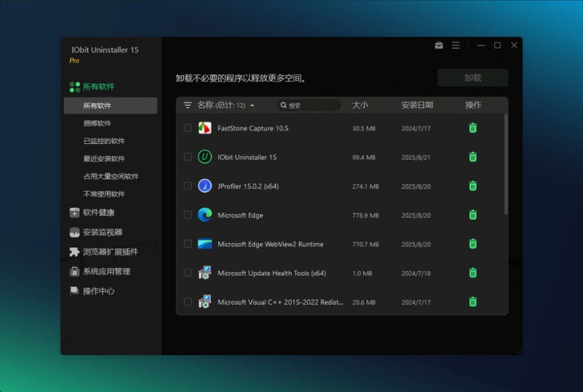Click the trash icon for FastStone Capture 10.5
The width and height of the screenshot is (583, 392).
pyautogui.click(x=473, y=128)
